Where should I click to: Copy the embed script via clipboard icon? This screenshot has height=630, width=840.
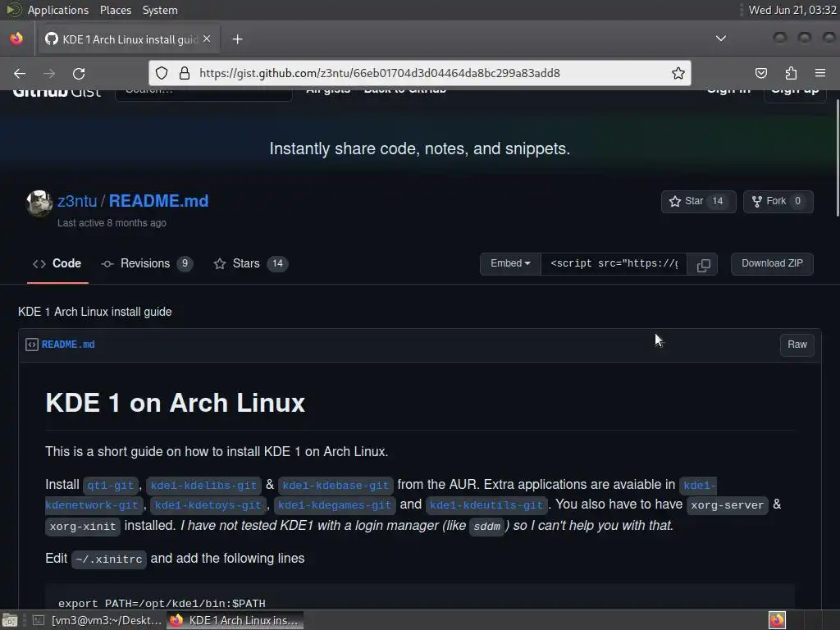click(x=703, y=265)
